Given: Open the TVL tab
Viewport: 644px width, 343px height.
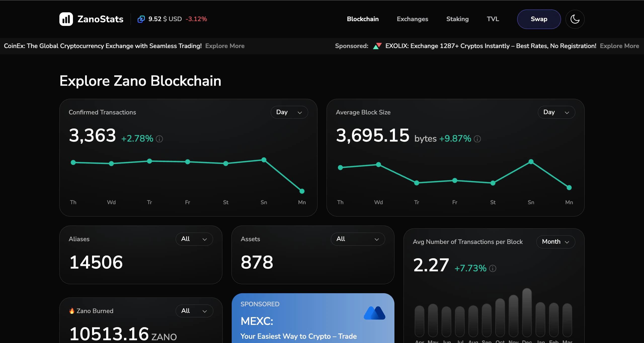Looking at the screenshot, I should tap(493, 19).
